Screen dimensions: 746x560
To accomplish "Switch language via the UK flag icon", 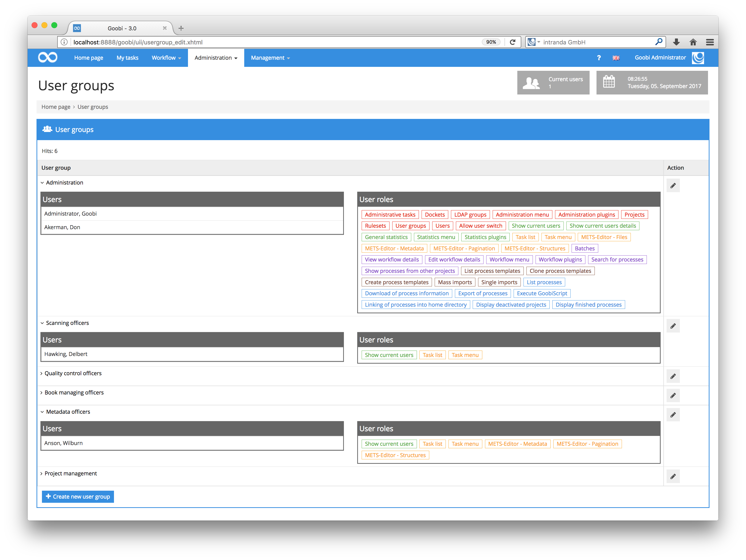I will click(616, 58).
